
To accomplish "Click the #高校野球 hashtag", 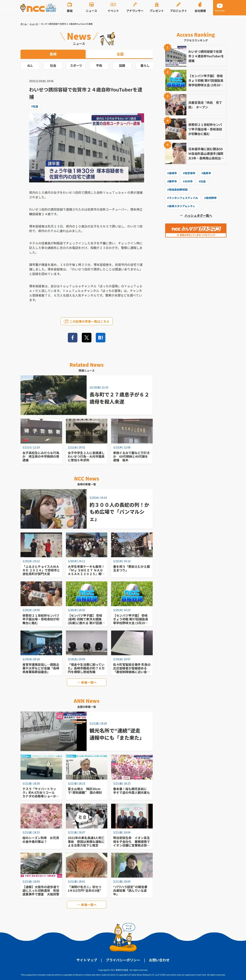I will click(210, 198).
